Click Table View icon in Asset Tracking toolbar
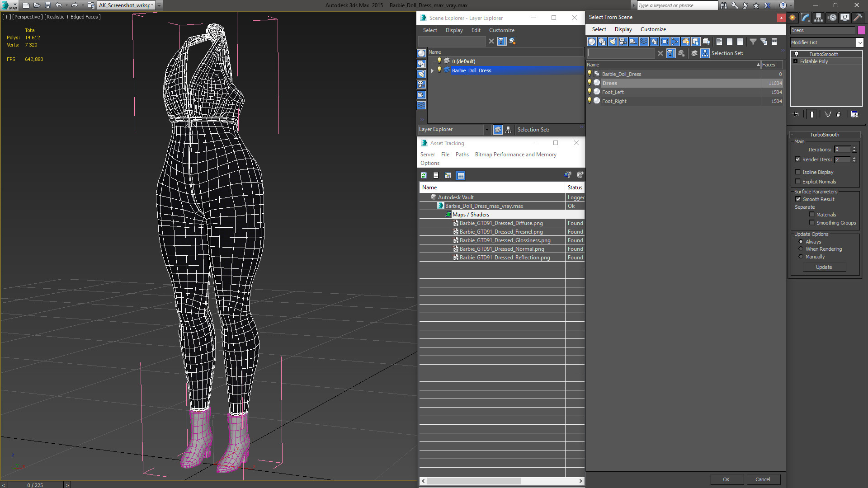The width and height of the screenshot is (868, 488). click(x=460, y=175)
